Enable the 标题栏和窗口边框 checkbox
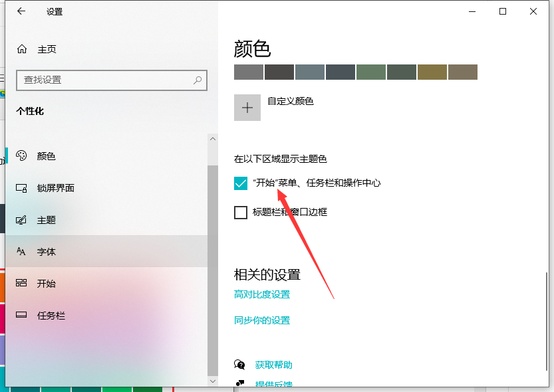 (x=241, y=211)
